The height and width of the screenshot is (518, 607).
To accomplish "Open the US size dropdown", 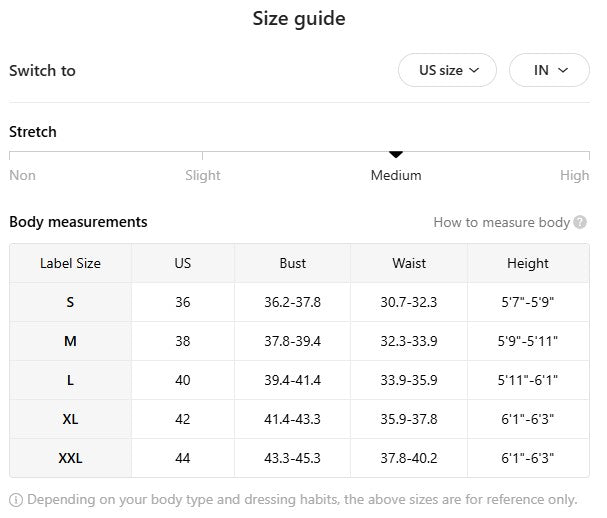I will (447, 71).
